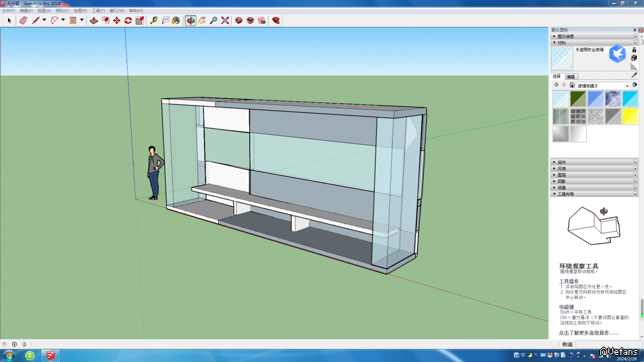The height and width of the screenshot is (362, 644).
Task: Pick the eyedropper sample paint tool
Action: (634, 75)
